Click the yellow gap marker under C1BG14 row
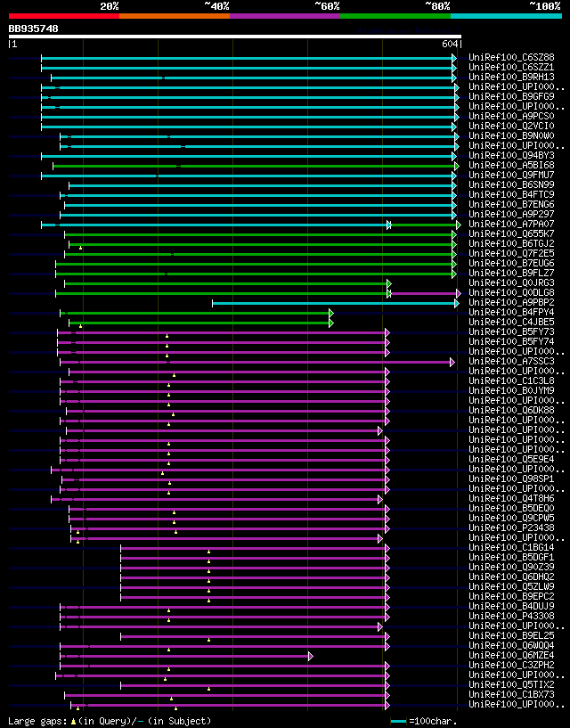 pyautogui.click(x=209, y=552)
